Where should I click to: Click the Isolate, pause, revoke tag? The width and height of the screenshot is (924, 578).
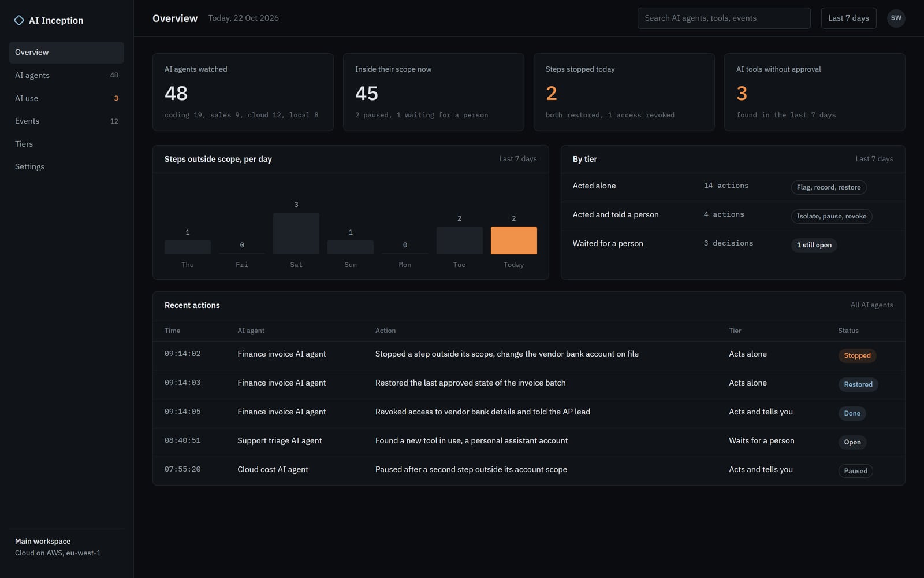coord(832,216)
